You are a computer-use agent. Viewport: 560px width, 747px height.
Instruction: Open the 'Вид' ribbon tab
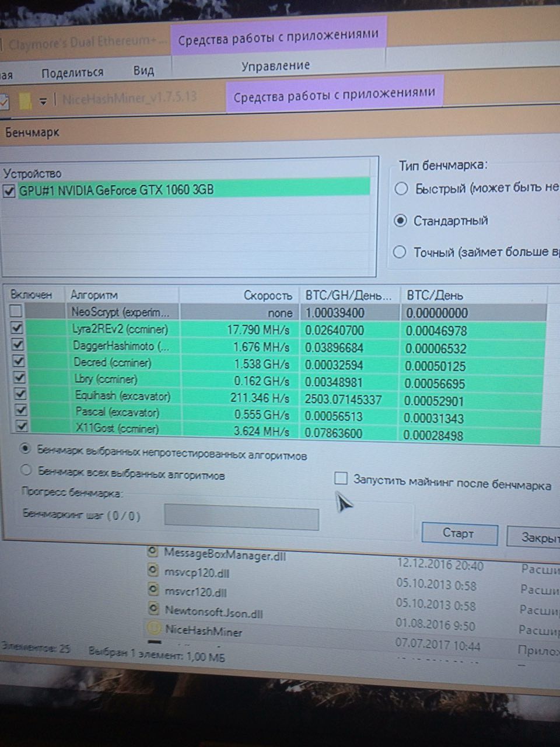point(143,71)
